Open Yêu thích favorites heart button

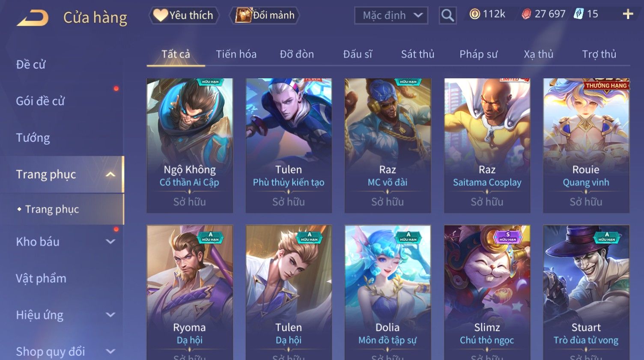click(184, 15)
